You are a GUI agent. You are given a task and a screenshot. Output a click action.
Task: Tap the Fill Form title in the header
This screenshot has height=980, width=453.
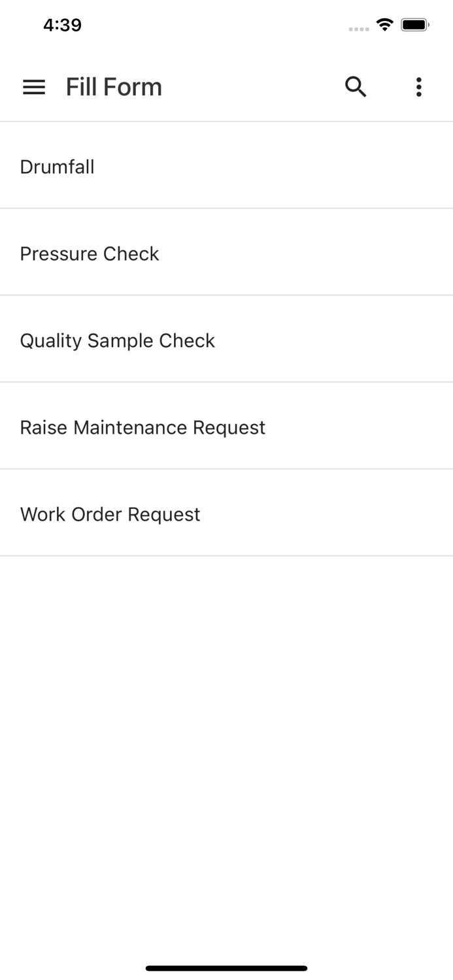click(x=114, y=87)
